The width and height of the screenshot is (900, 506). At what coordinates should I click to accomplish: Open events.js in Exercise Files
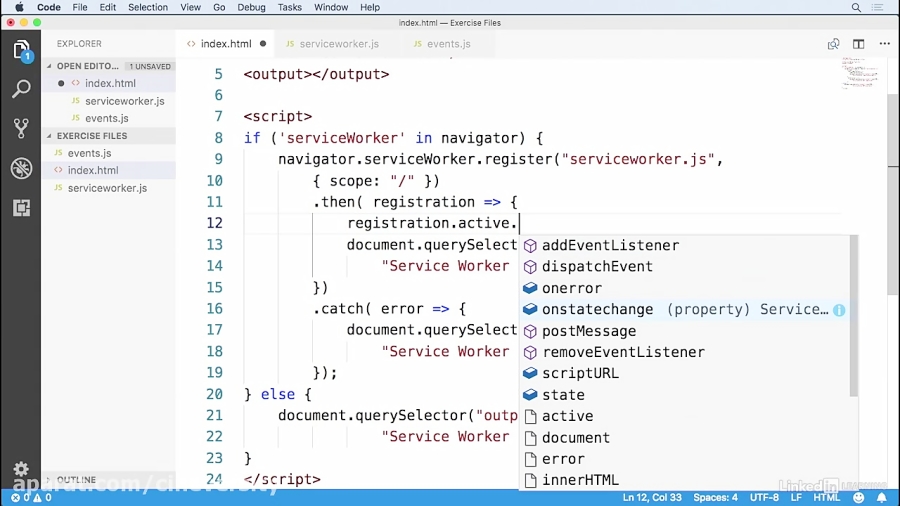(x=89, y=153)
